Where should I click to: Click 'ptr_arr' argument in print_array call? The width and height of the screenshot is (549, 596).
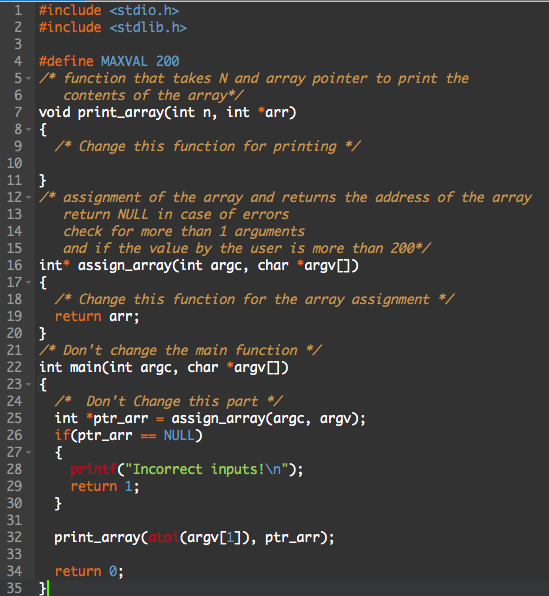click(292, 537)
